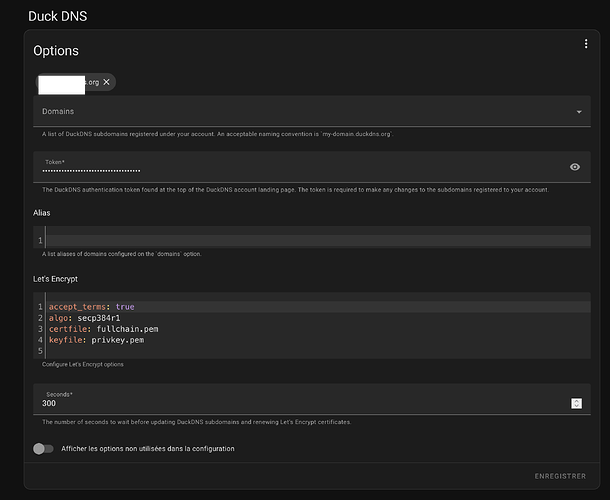Click the Domains field label
Viewport: 610px width, 500px height.
pos(58,111)
